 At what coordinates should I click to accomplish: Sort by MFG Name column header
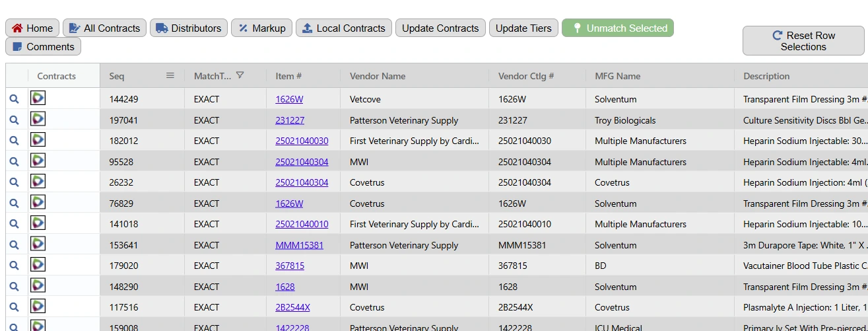(x=618, y=76)
